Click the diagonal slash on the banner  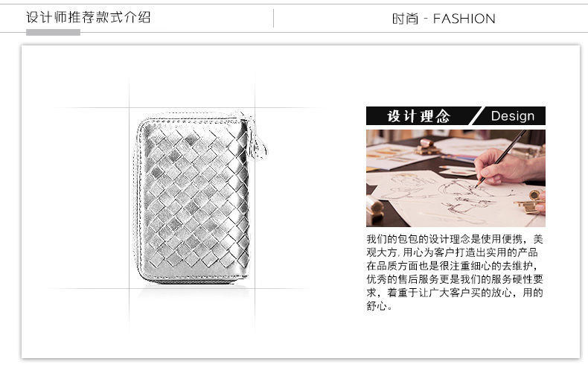pyautogui.click(x=476, y=116)
